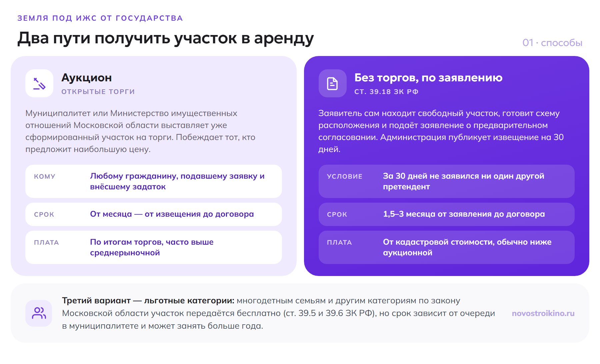
Task: Click the paragraph starting Муниципалитет или Министерство
Action: tap(140, 131)
